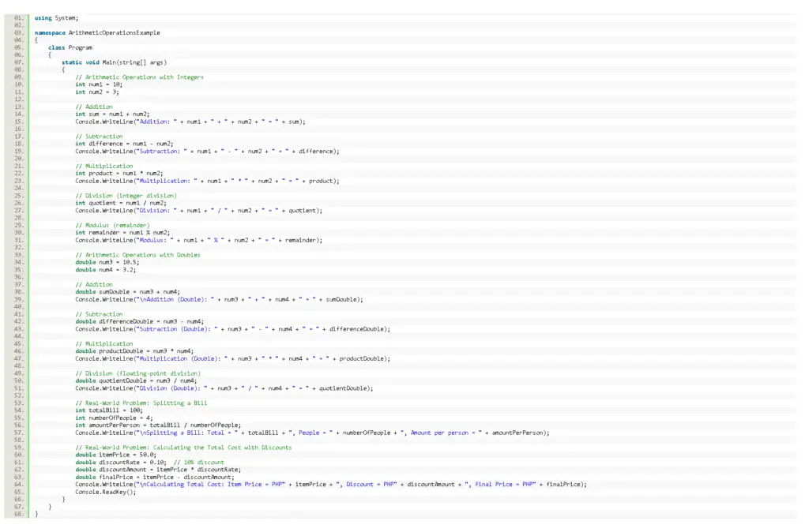Click comment 'Arithmetic Operations with Doubles'
809x532 pixels.
(x=137, y=255)
